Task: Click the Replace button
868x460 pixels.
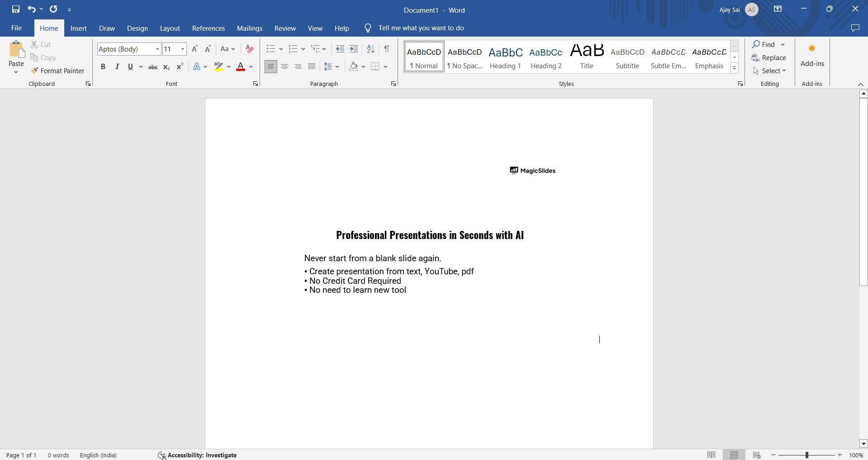Action: [x=769, y=57]
